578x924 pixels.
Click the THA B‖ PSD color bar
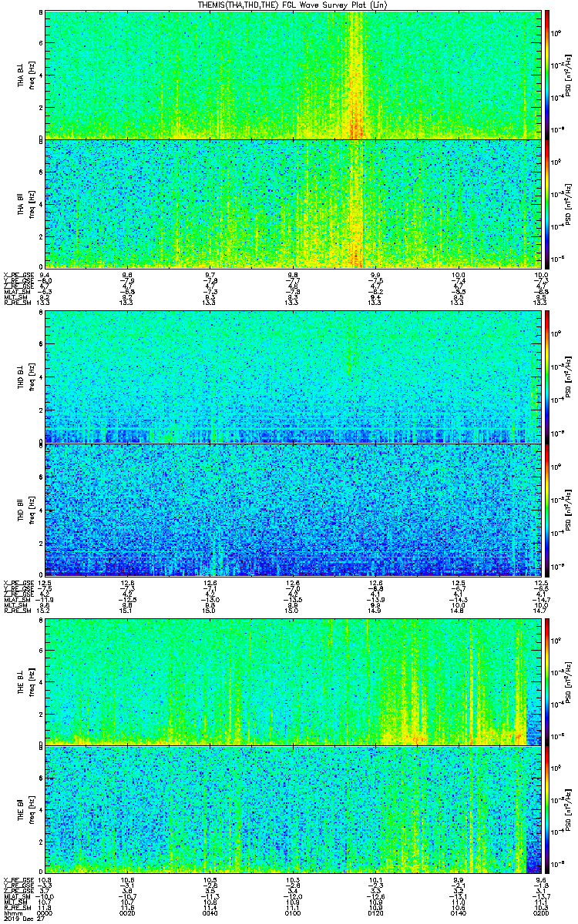click(547, 203)
